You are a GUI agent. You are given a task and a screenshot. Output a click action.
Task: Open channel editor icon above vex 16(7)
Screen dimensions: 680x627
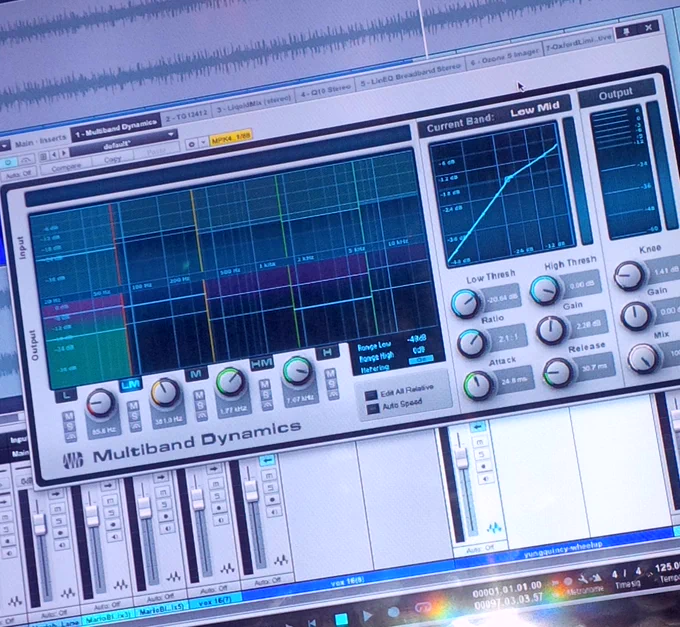[227, 568]
